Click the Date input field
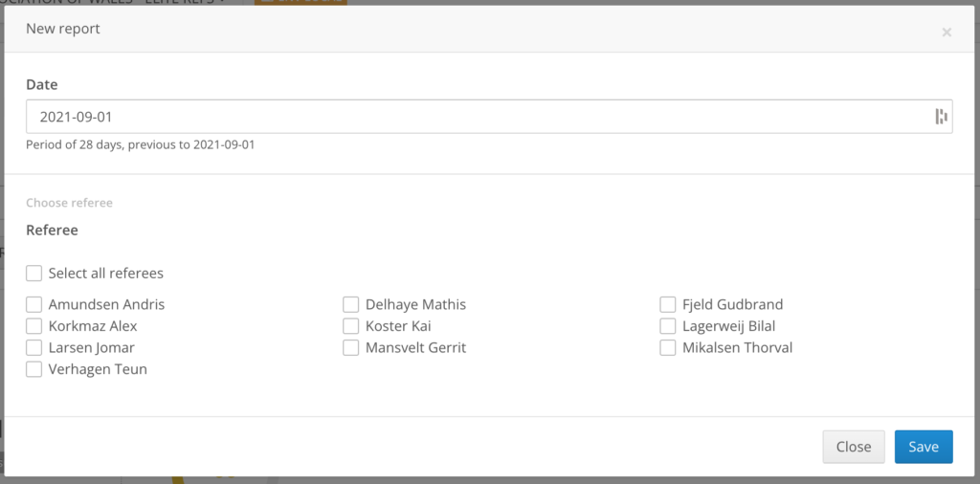Screen dimensions: 980x484 pos(489,116)
